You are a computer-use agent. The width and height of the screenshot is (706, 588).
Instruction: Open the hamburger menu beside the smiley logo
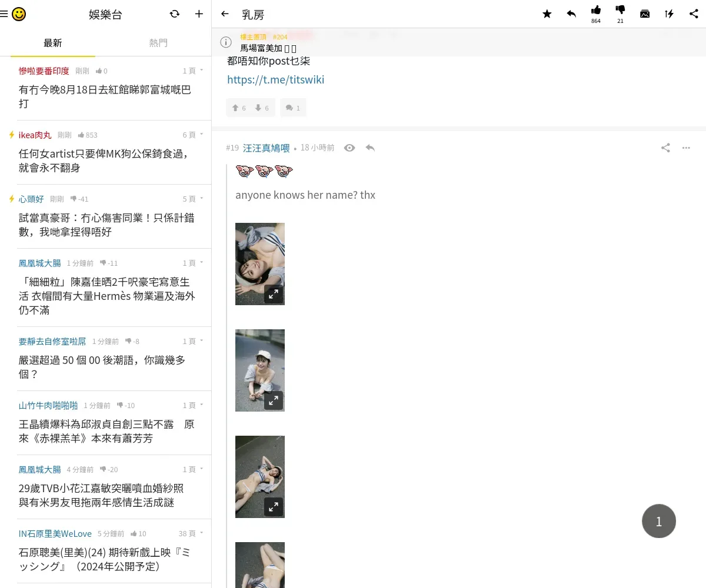click(4, 14)
